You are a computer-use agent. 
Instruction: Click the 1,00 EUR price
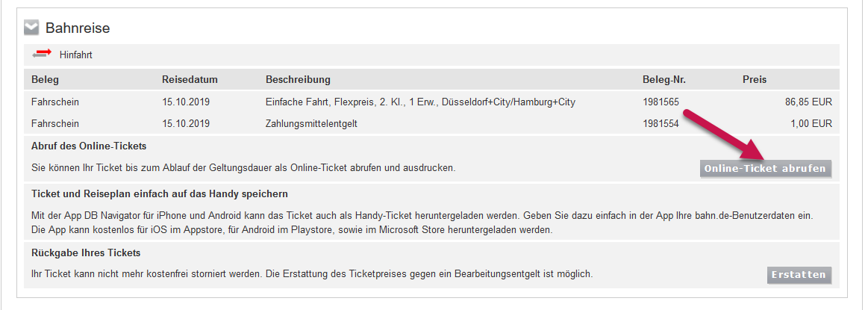coord(811,123)
